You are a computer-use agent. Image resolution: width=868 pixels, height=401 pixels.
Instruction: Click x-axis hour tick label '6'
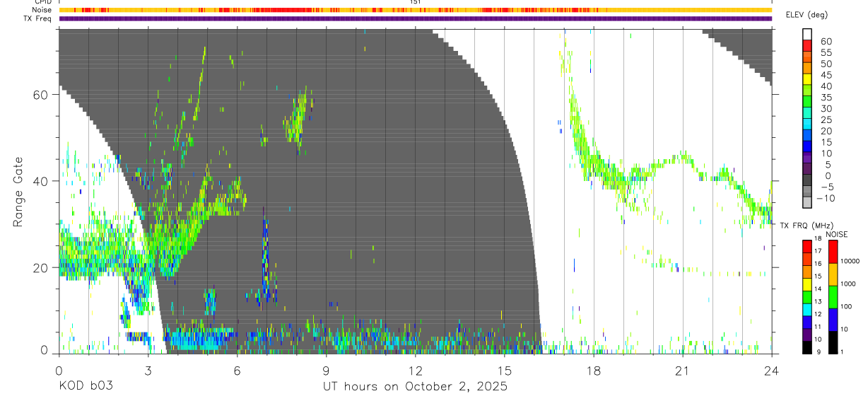pos(237,371)
